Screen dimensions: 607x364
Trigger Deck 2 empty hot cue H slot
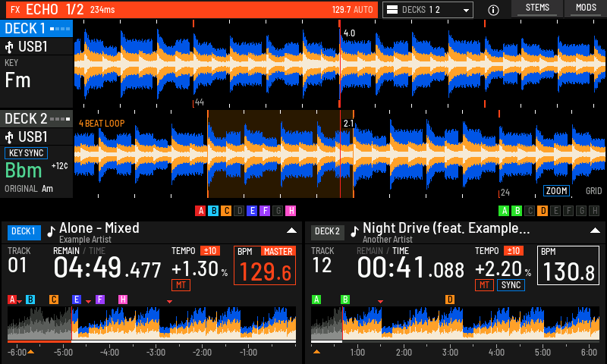click(x=594, y=211)
